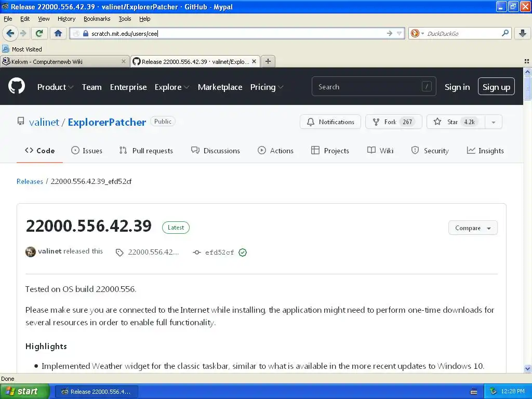Open the Tools menu
Viewport: 532px width, 399px height.
(125, 19)
